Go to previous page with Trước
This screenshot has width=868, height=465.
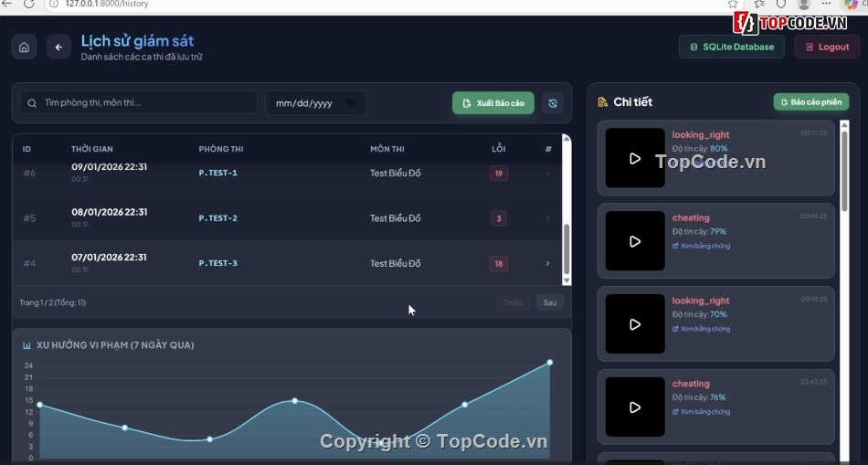click(513, 302)
